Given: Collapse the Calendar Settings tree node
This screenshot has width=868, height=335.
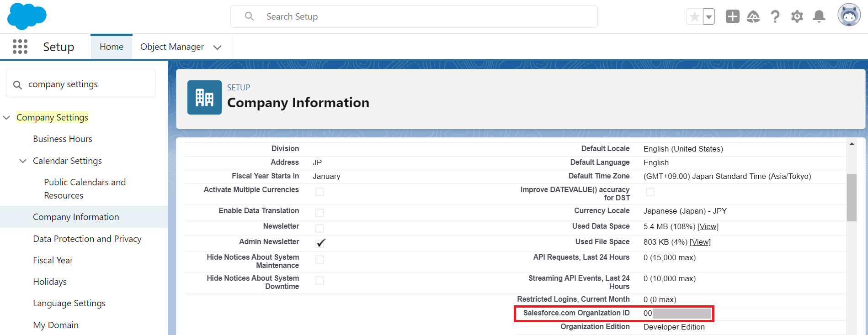Looking at the screenshot, I should [x=23, y=161].
